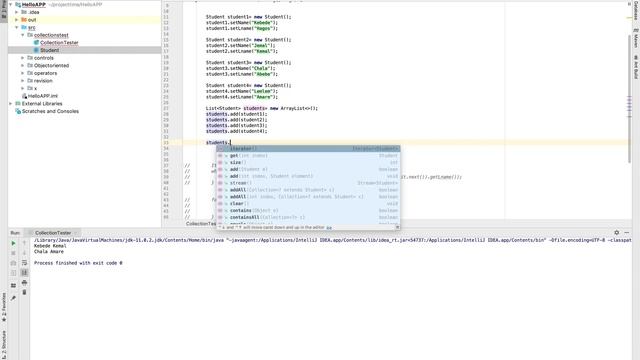
Task: Choose get(int index) completion suggestion
Action: [x=308, y=156]
